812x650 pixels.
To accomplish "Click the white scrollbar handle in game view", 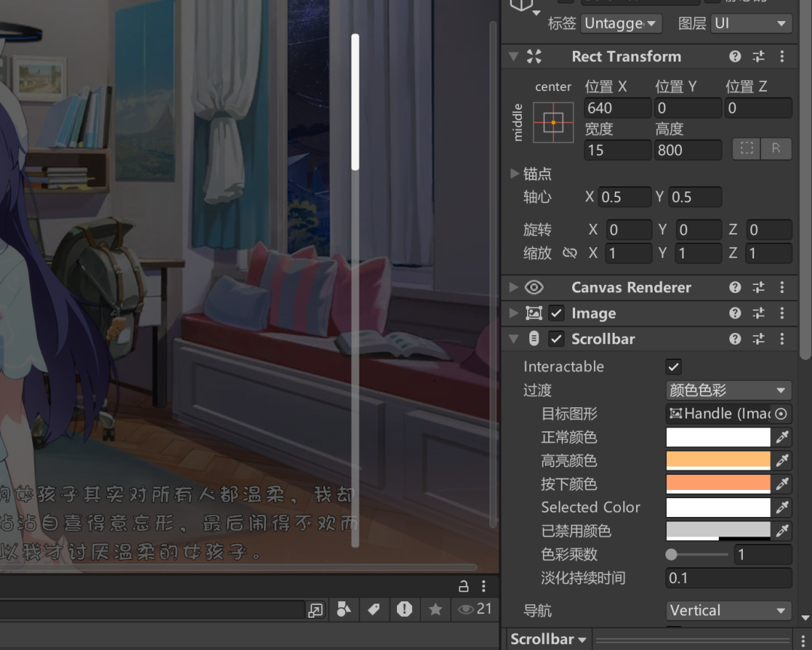I will [355, 102].
